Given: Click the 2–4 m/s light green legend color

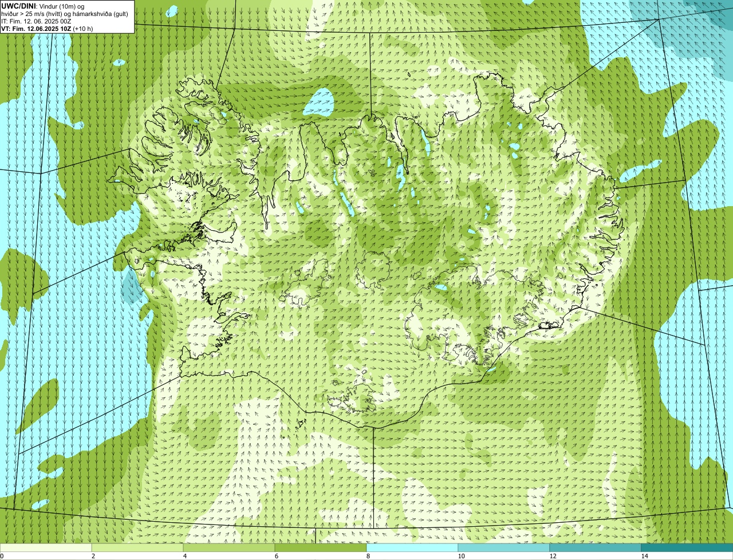Looking at the screenshot, I should 137,547.
